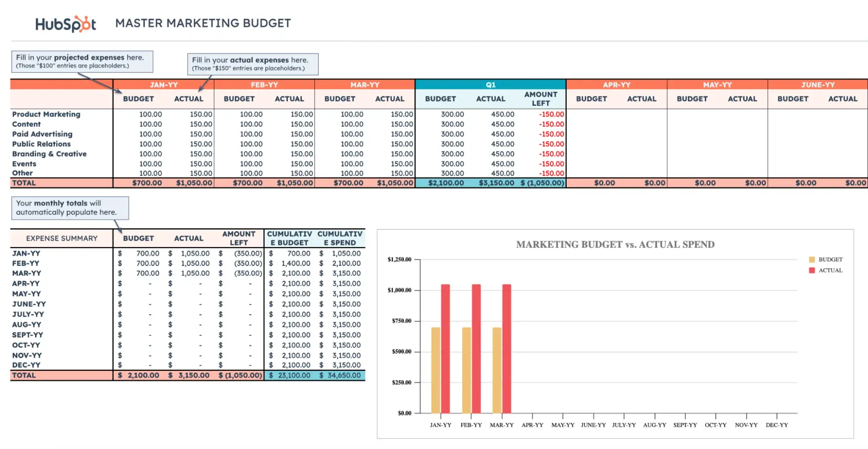Select the FEB-YY header in top table
The height and width of the screenshot is (449, 868).
264,85
